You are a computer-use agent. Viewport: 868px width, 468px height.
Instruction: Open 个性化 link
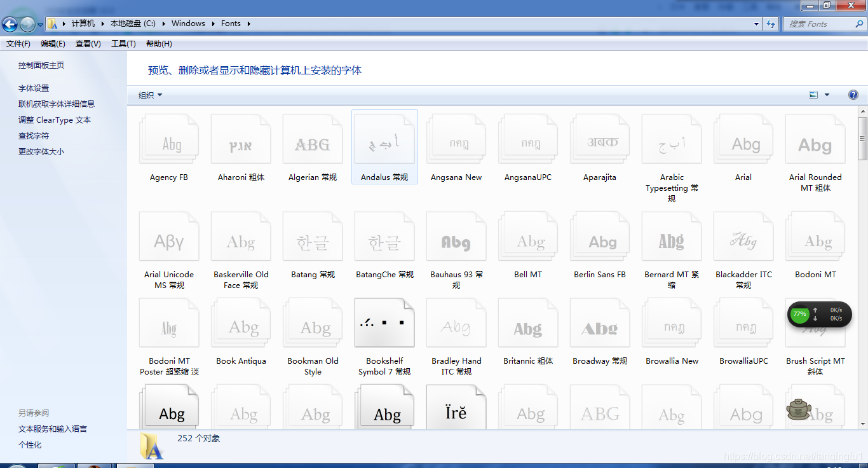point(30,445)
